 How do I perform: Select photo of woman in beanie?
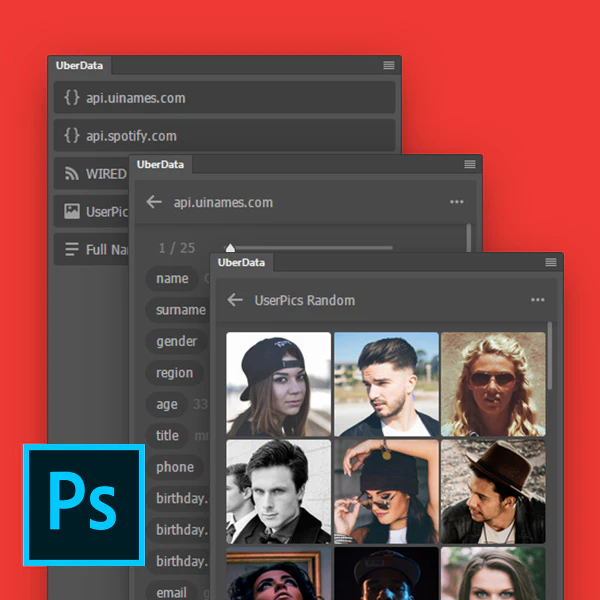point(386,492)
